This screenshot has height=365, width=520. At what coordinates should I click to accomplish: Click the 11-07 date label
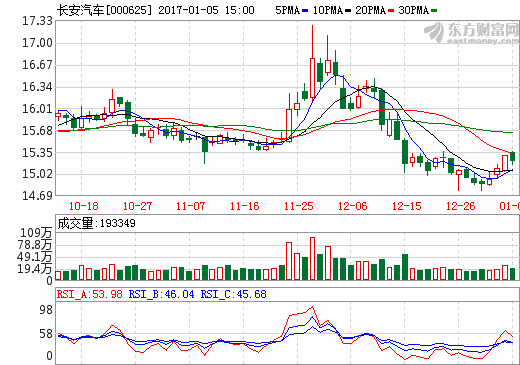190,206
